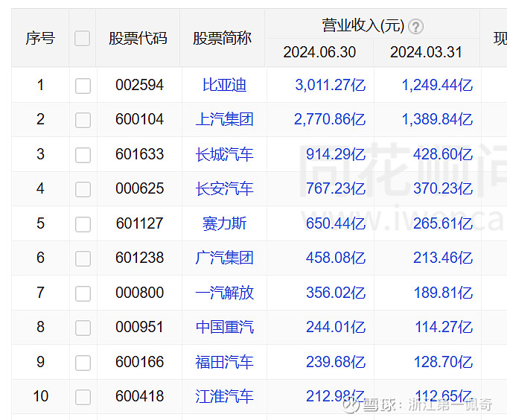
Task: Sort by the 2024.06.30 revenue column
Action: (319, 52)
